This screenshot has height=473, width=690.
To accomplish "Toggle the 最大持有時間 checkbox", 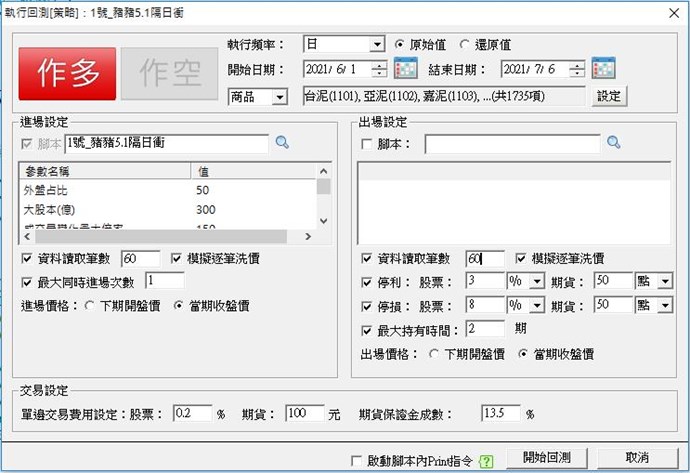I will click(367, 328).
